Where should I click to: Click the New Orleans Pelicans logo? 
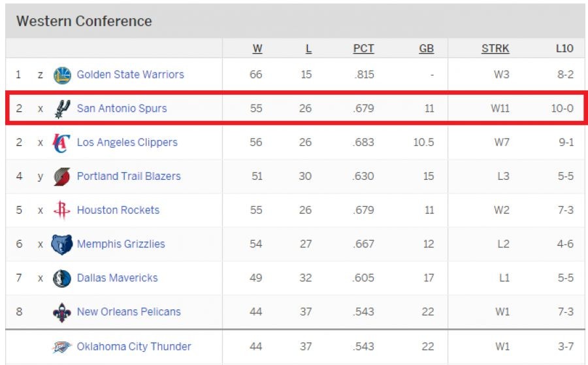coord(62,313)
